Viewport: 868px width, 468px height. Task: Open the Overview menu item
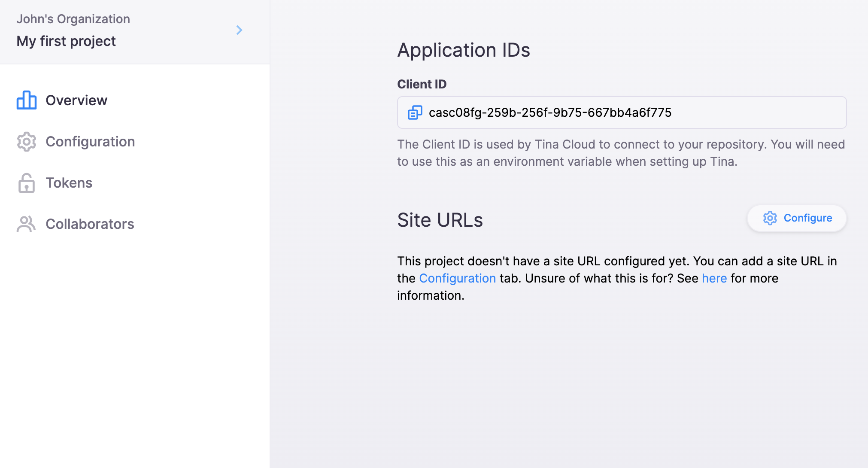(x=76, y=100)
